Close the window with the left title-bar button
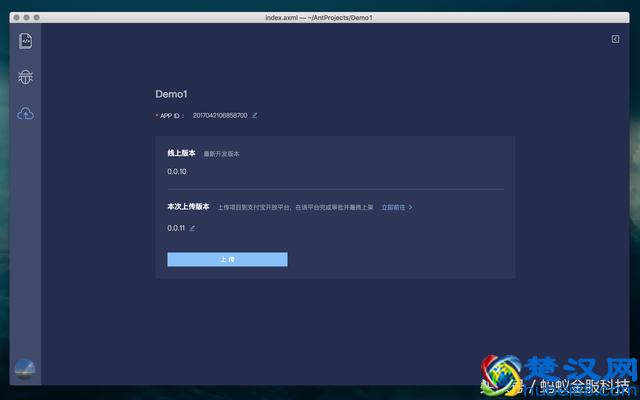Image resolution: width=640 pixels, height=400 pixels. tap(16, 18)
